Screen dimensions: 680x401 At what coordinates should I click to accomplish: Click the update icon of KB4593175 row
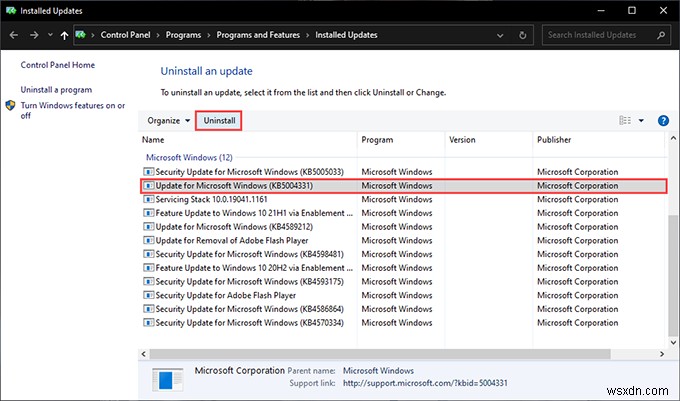148,282
